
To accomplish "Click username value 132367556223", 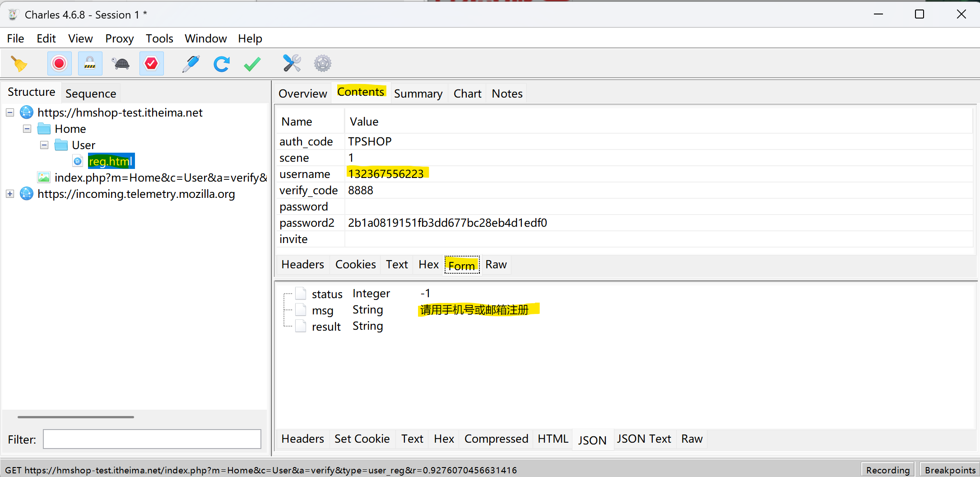I will pos(386,174).
